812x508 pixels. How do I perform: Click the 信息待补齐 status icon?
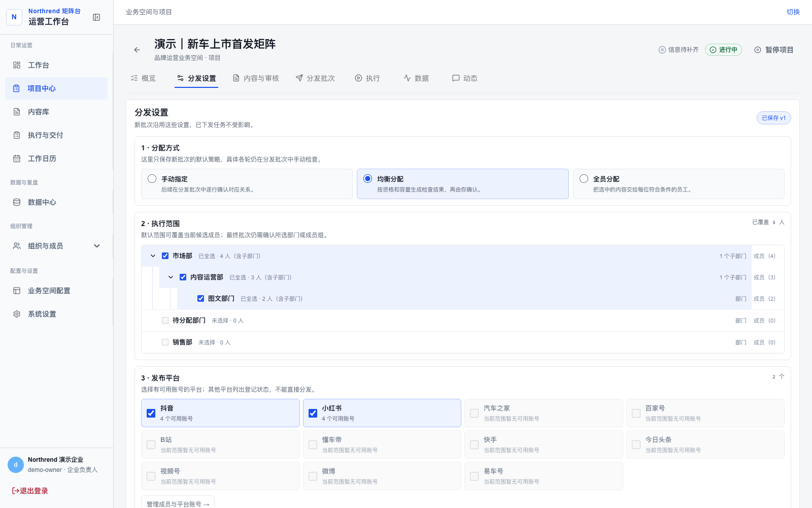pyautogui.click(x=662, y=50)
